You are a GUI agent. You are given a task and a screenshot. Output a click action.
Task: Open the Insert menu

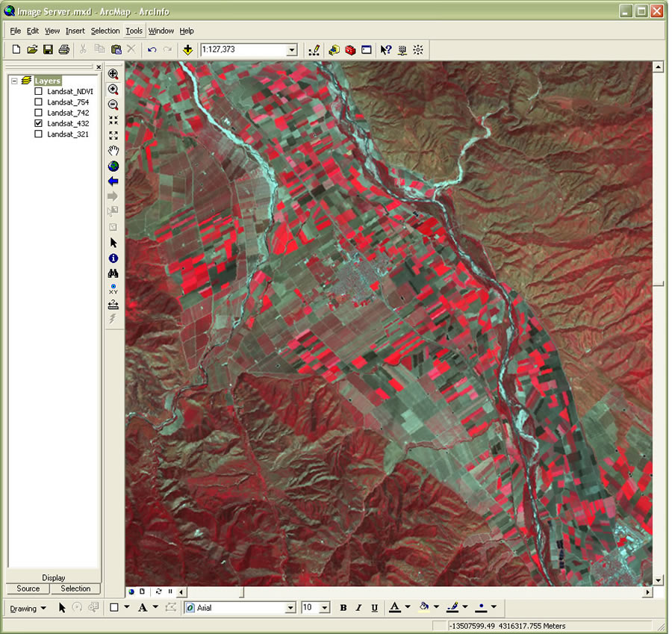[x=75, y=31]
